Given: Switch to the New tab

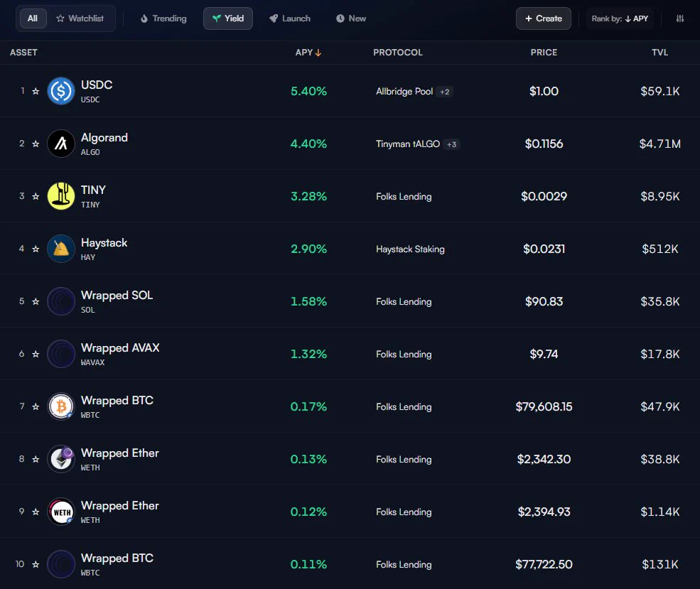Looking at the screenshot, I should pos(351,18).
